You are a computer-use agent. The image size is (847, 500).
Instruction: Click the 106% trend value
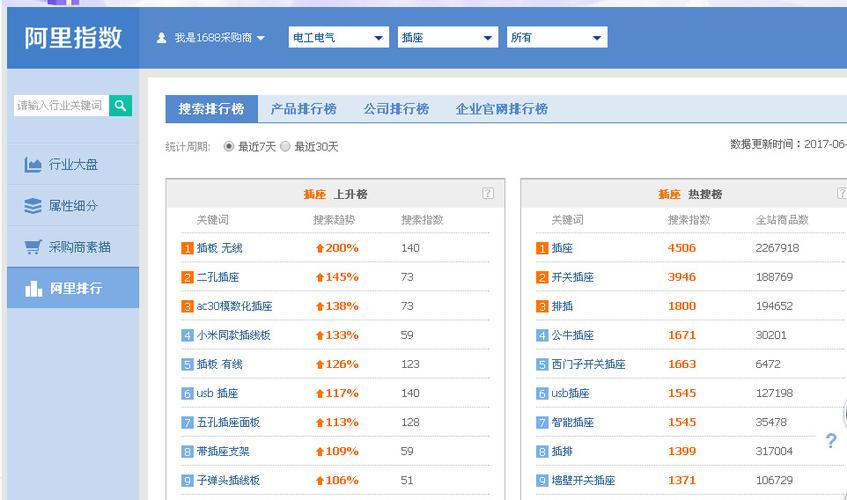[342, 481]
